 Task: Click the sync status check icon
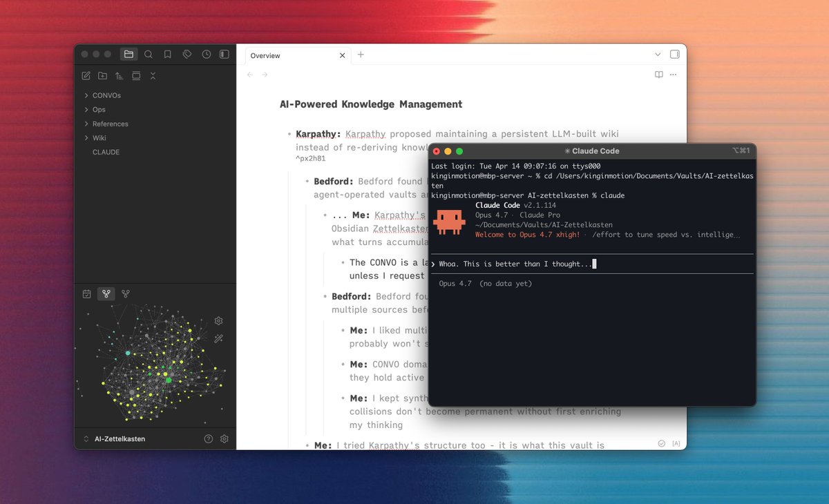661,443
